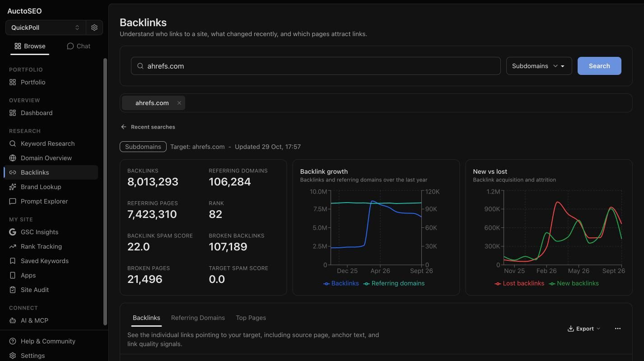This screenshot has height=361, width=644.
Task: Remove the ahrefs.com chip with X
Action: click(x=179, y=103)
